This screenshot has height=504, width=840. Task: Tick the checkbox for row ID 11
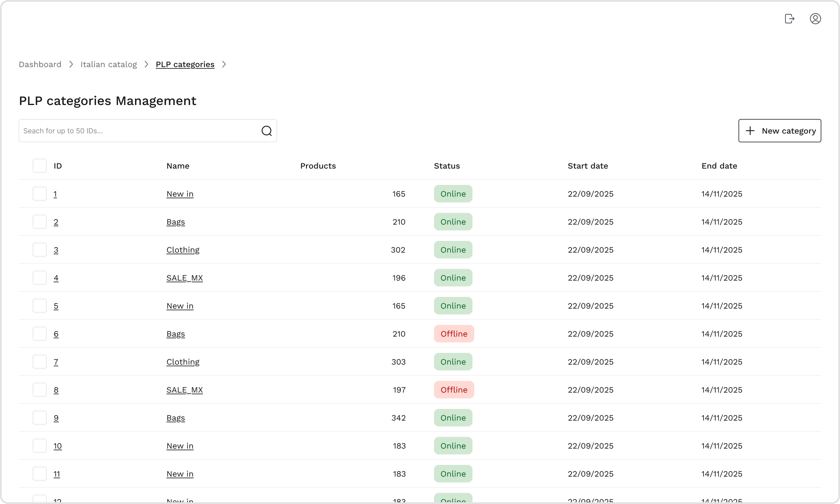tap(40, 474)
